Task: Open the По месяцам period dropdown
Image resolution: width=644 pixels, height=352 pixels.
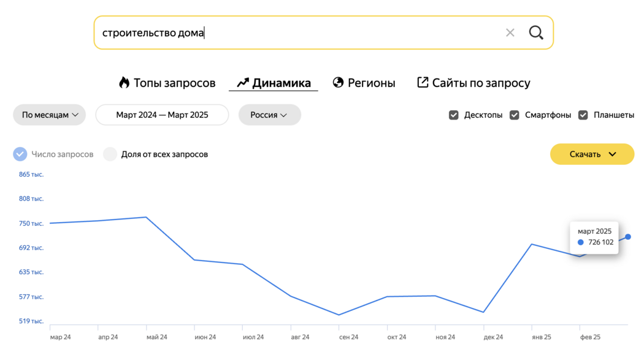Action: pos(49,115)
